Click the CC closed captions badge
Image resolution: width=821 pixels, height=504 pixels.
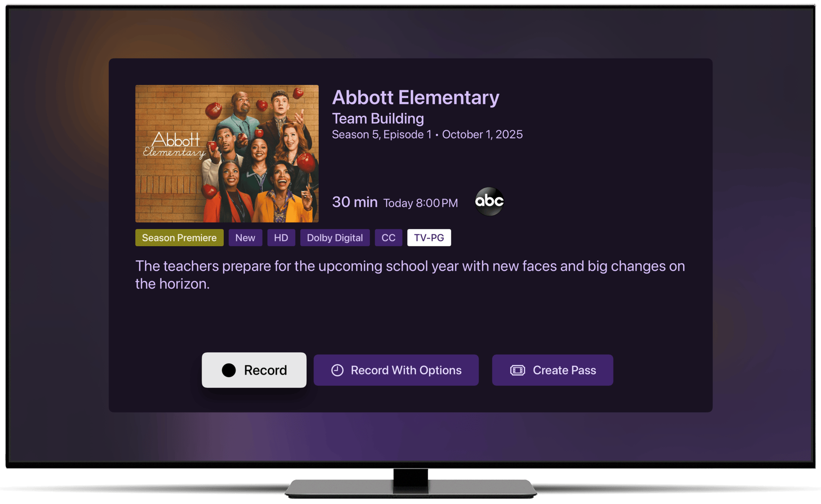(389, 237)
